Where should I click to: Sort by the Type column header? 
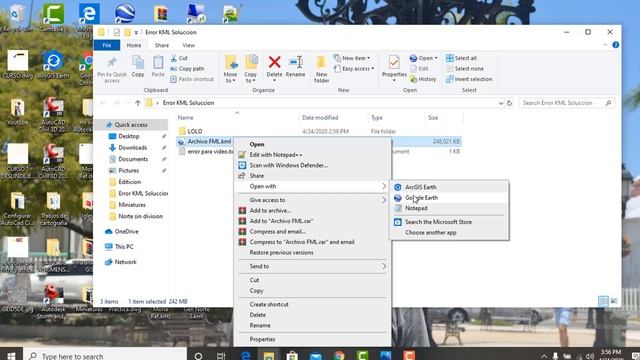[377, 118]
